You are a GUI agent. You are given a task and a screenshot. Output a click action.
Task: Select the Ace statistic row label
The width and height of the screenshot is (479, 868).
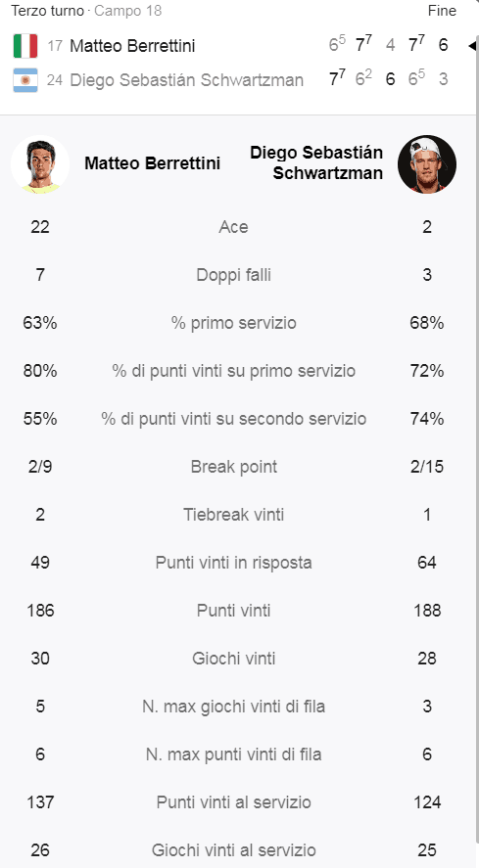233,227
